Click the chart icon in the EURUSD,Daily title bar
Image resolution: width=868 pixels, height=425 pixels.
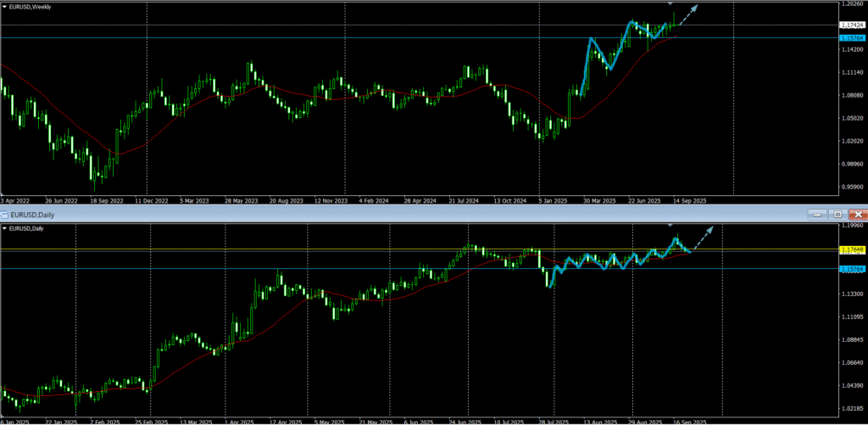click(6, 215)
